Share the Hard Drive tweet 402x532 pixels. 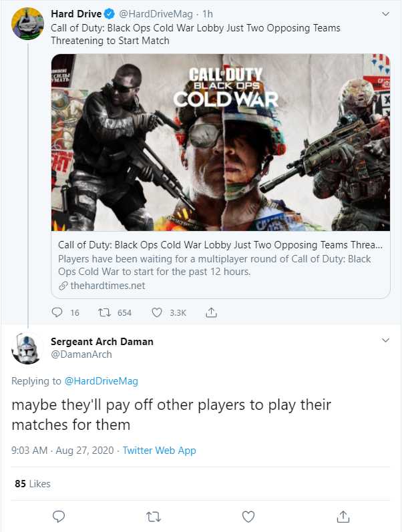[x=210, y=312]
